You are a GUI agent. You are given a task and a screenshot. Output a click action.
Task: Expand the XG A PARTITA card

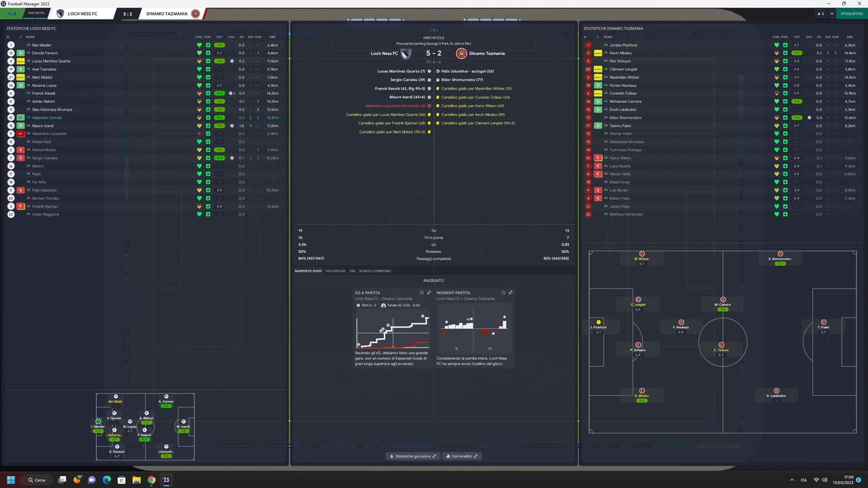click(x=429, y=293)
